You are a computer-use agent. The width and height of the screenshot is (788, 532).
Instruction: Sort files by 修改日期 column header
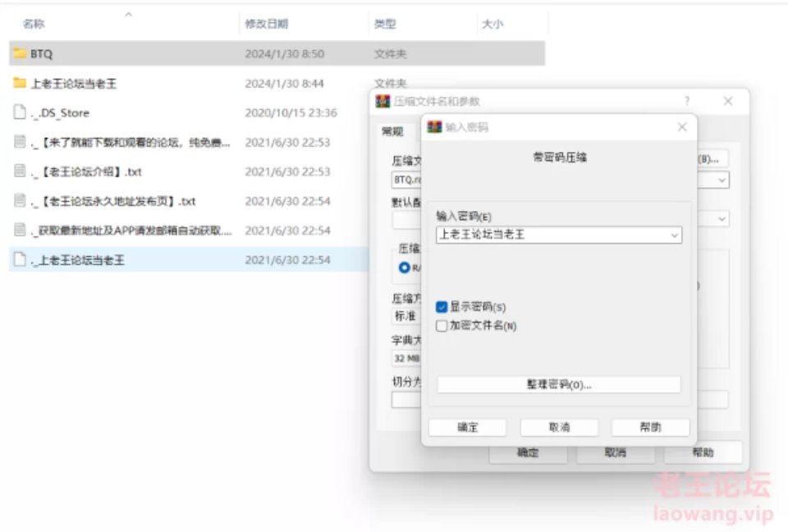(x=267, y=25)
